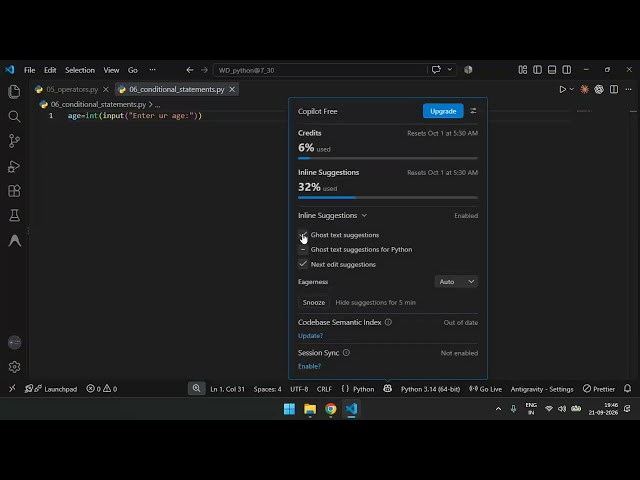Open the Extensions view

(x=14, y=191)
